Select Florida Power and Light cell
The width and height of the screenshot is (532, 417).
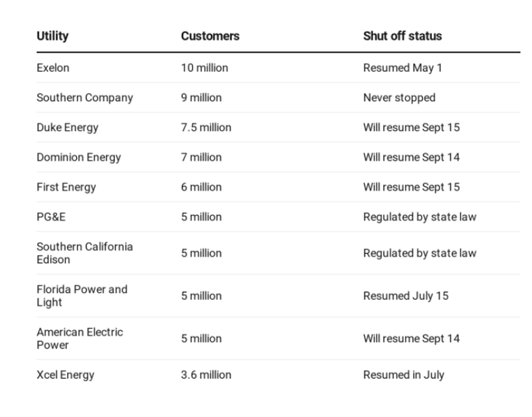[x=82, y=296]
